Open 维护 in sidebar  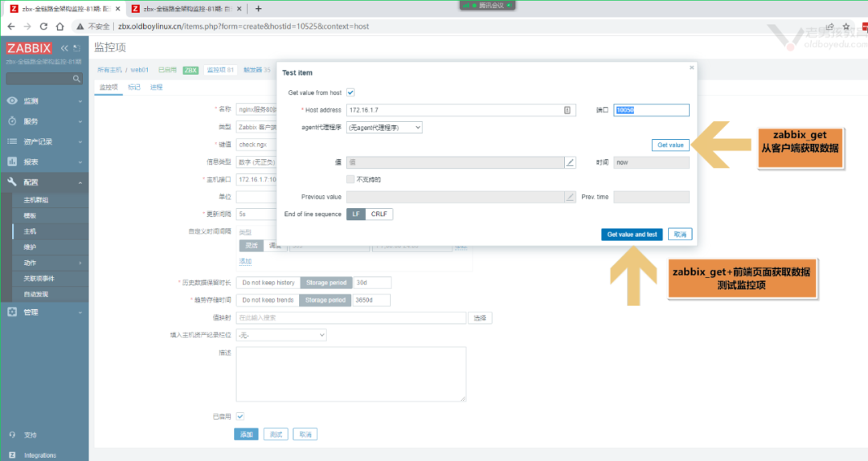coord(30,247)
